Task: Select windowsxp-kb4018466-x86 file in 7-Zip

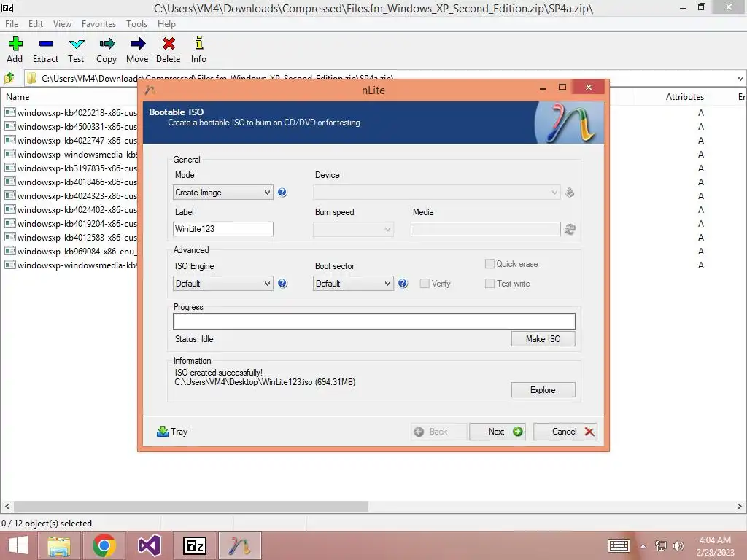Action: tap(71, 182)
